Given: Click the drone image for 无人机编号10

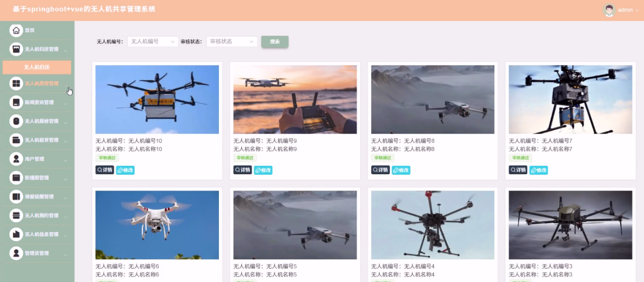Looking at the screenshot, I should [x=157, y=100].
